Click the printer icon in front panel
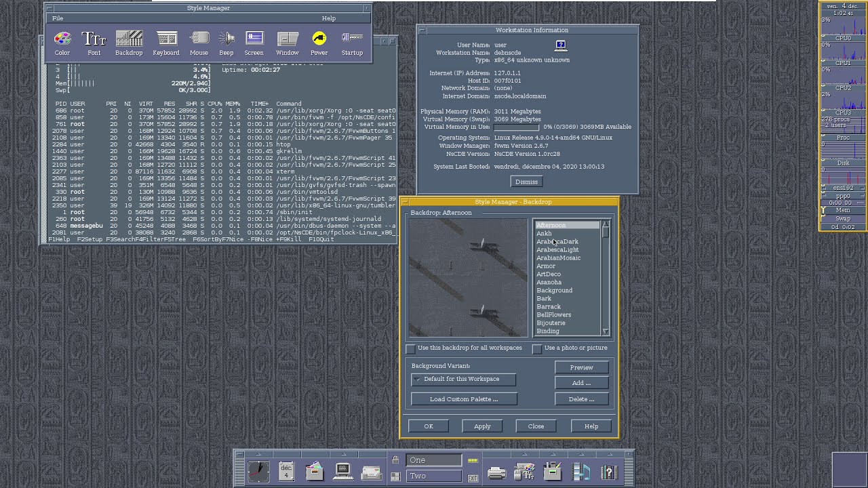This screenshot has height=488, width=868. click(496, 472)
